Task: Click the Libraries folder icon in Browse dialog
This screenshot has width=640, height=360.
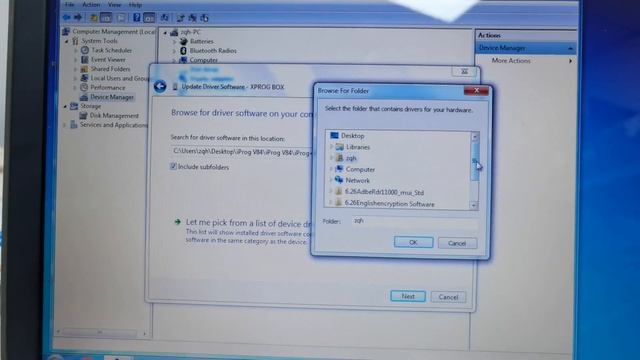Action: pos(340,147)
